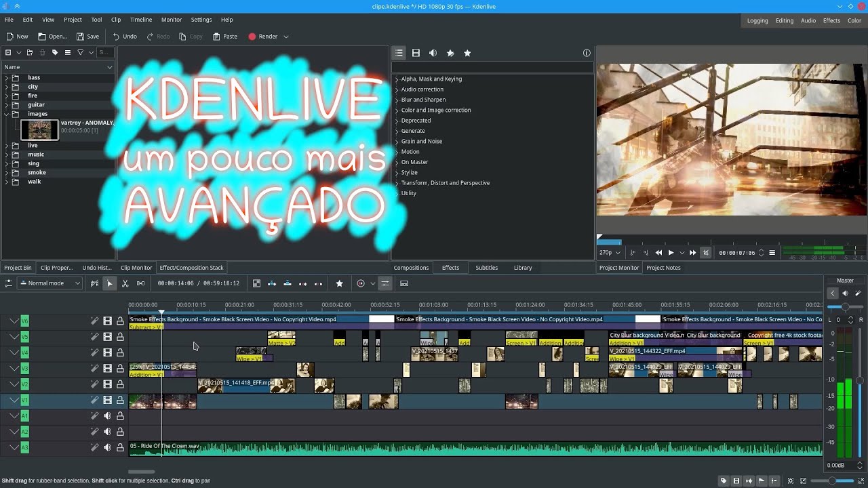Click the overwrite clip zone icon

tap(288, 283)
